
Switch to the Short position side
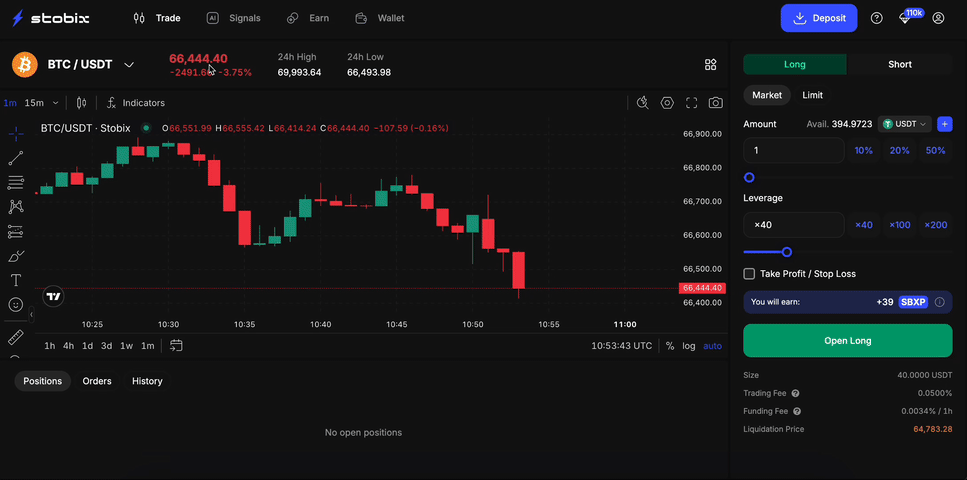[x=900, y=64]
